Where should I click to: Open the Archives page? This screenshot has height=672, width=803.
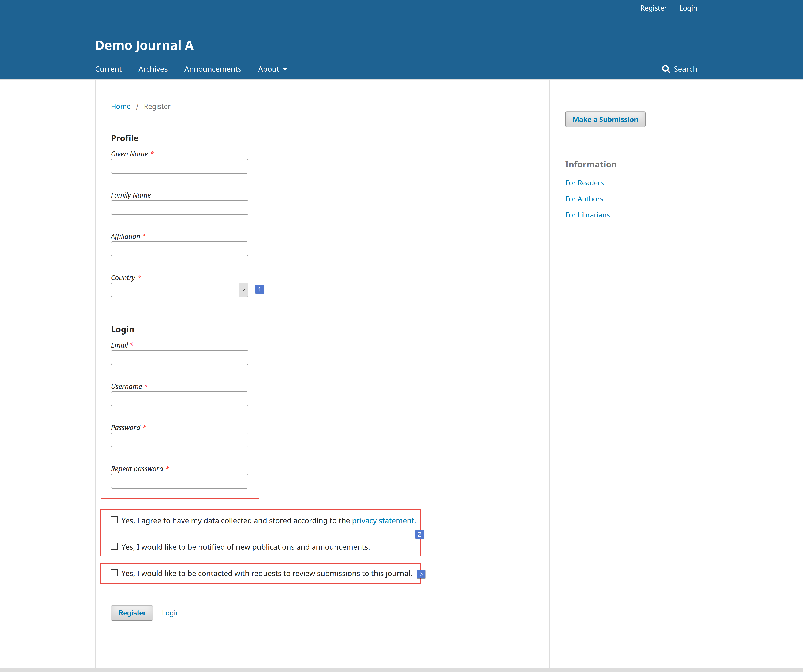pos(153,69)
